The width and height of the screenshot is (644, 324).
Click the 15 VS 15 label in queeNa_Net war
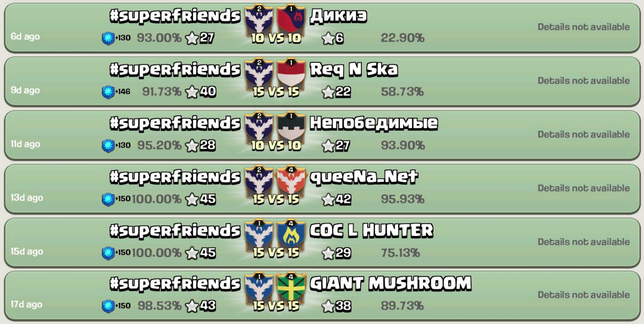pyautogui.click(x=275, y=199)
